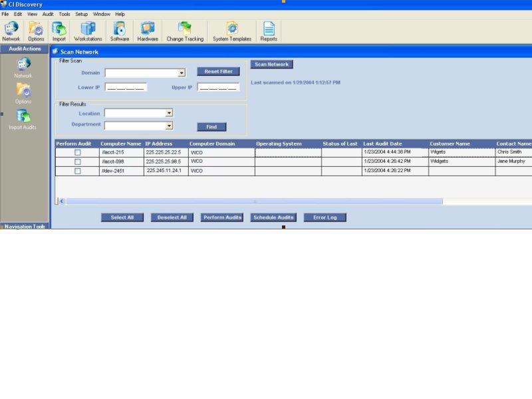This screenshot has height=399, width=532.
Task: Click the Schedule Audits button
Action: click(x=274, y=217)
